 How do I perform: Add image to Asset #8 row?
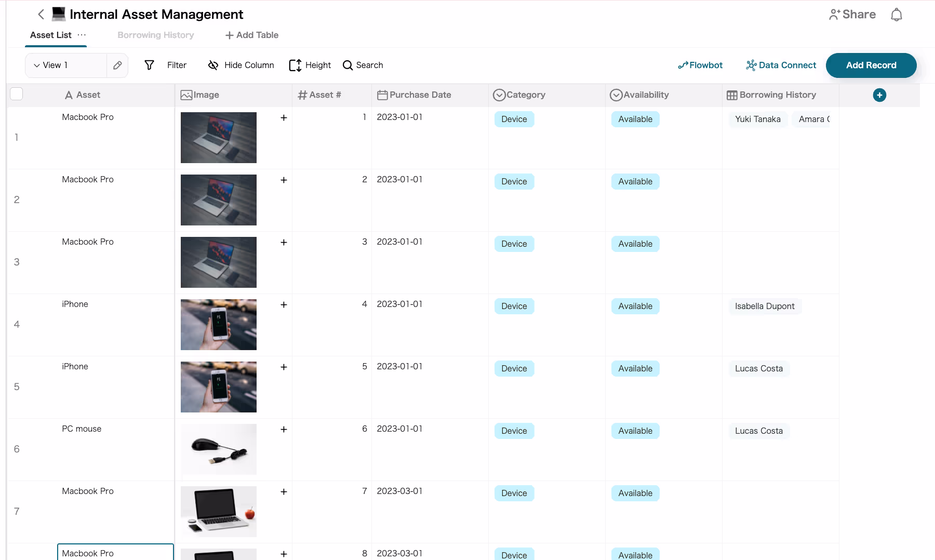coord(284,554)
